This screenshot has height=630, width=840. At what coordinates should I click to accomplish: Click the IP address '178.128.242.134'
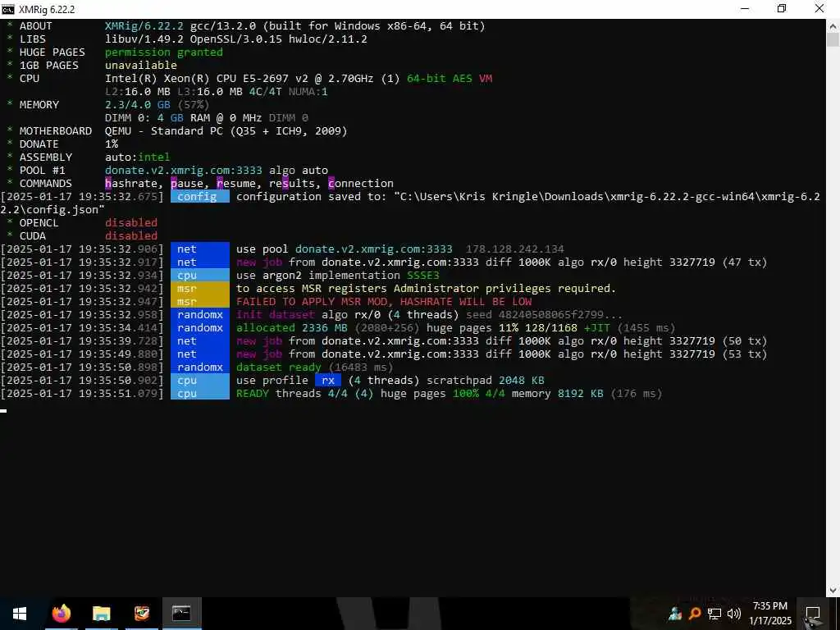[515, 249]
